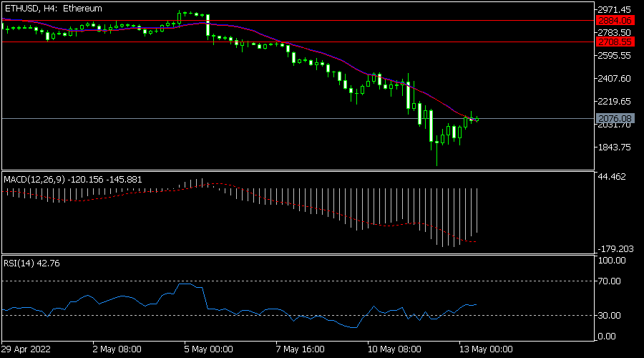Click the 7 May 16:00 time label
Image resolution: width=644 pixels, height=358 pixels.
[x=301, y=349]
